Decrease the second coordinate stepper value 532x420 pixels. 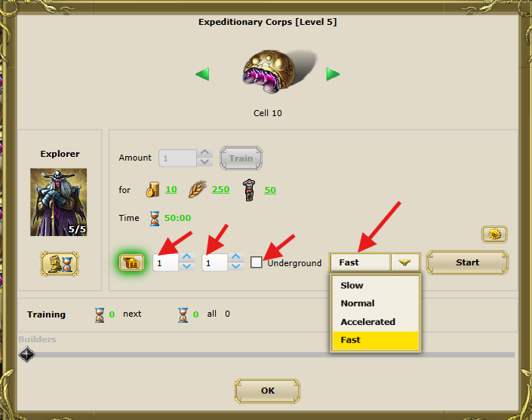236,267
